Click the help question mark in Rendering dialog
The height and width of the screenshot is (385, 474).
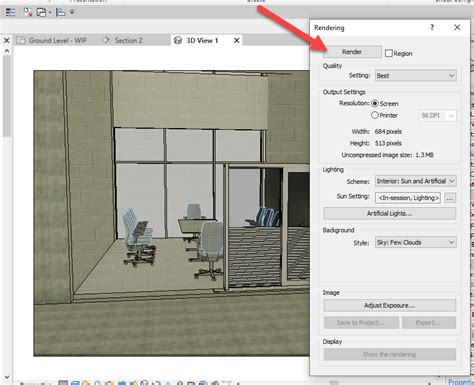(432, 27)
